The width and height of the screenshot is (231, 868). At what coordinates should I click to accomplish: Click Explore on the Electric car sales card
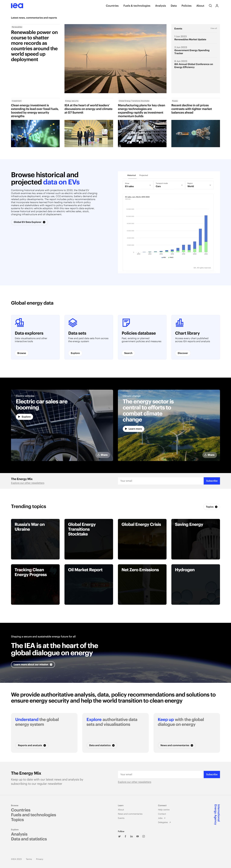coord(24,417)
